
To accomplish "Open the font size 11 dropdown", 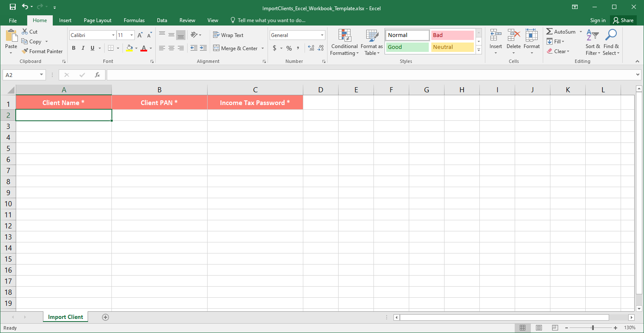I will click(x=132, y=35).
